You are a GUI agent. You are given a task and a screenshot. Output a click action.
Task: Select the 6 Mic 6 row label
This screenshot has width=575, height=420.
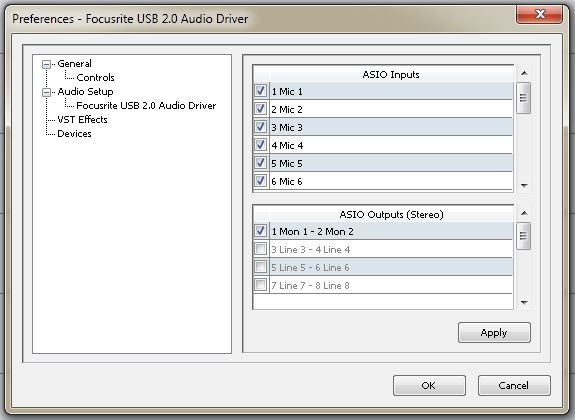pos(287,181)
